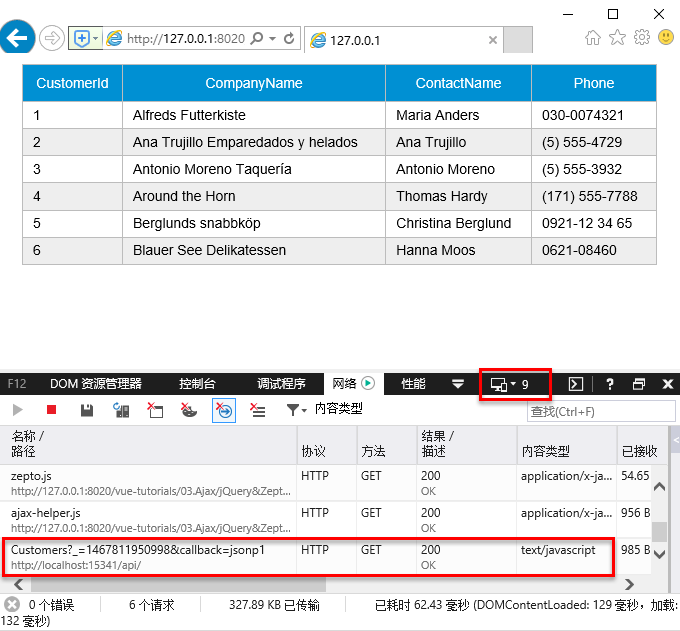
Task: Toggle always refresh from server icon
Action: (x=121, y=410)
